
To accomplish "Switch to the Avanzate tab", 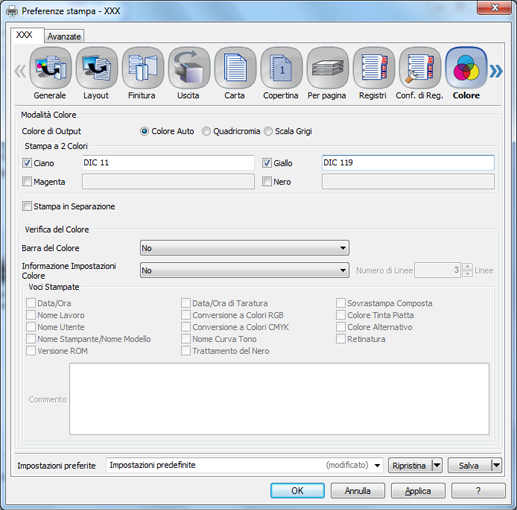I will coord(64,36).
